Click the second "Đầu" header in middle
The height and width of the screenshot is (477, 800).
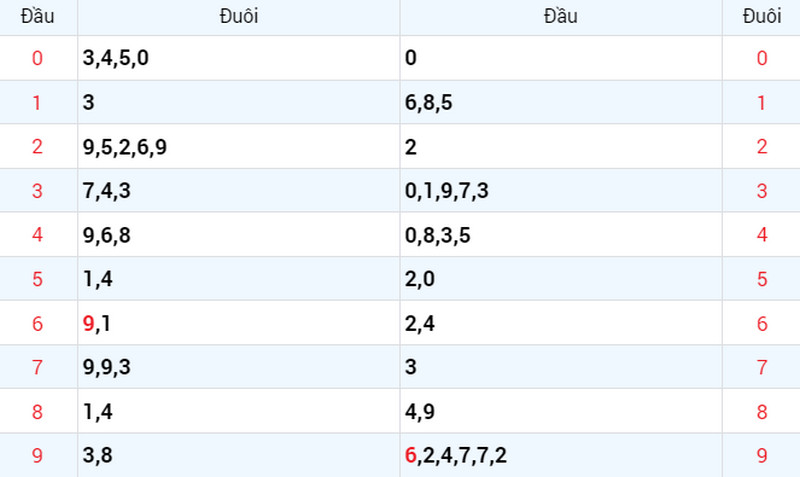coord(561,17)
